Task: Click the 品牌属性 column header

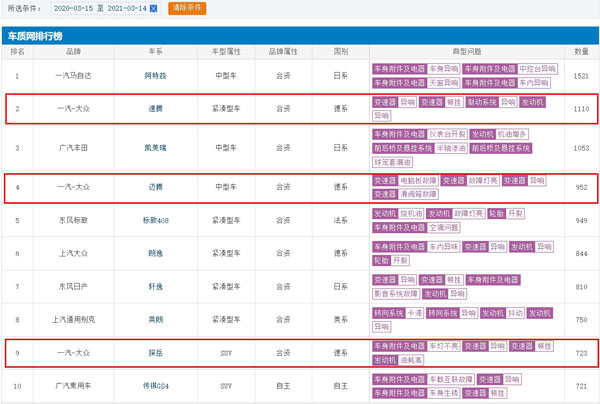Action: point(283,52)
